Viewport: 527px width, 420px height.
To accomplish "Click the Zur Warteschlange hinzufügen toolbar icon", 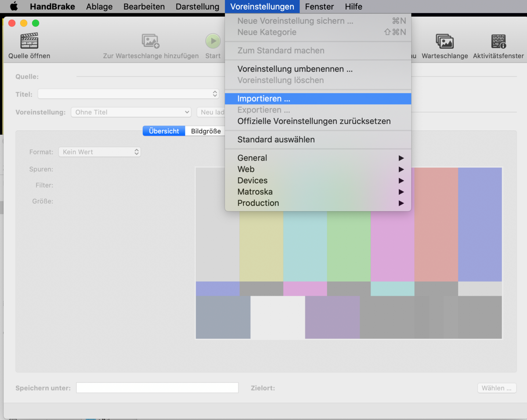I will [x=151, y=41].
